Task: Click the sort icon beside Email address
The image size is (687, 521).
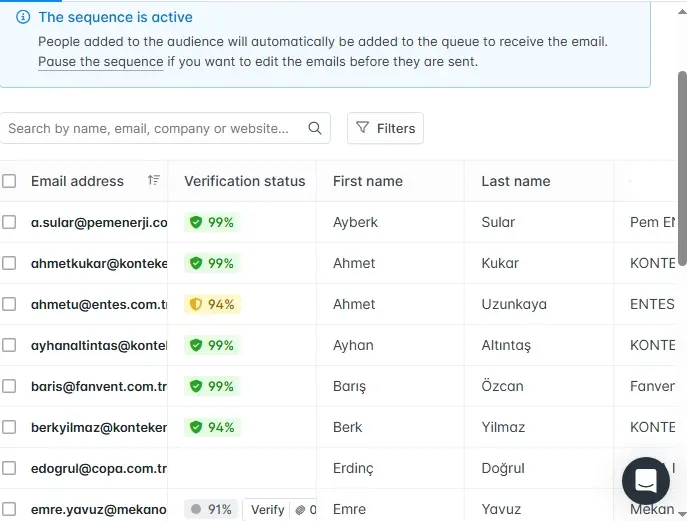Action: pyautogui.click(x=153, y=181)
